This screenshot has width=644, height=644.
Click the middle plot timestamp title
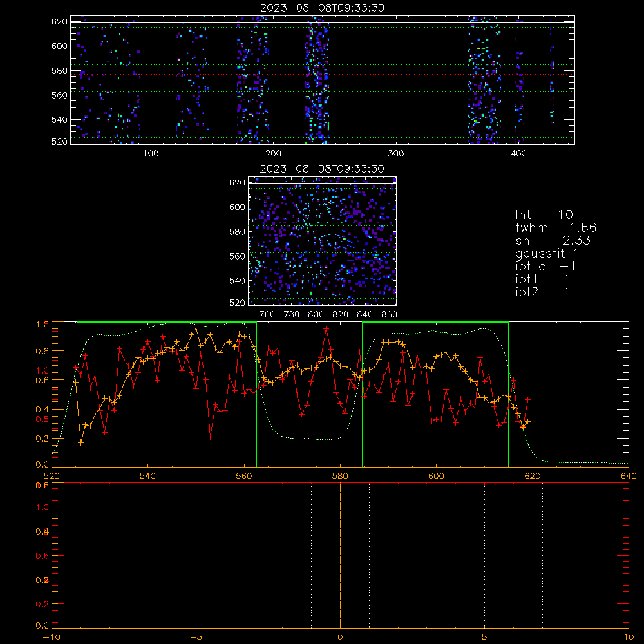pyautogui.click(x=323, y=169)
